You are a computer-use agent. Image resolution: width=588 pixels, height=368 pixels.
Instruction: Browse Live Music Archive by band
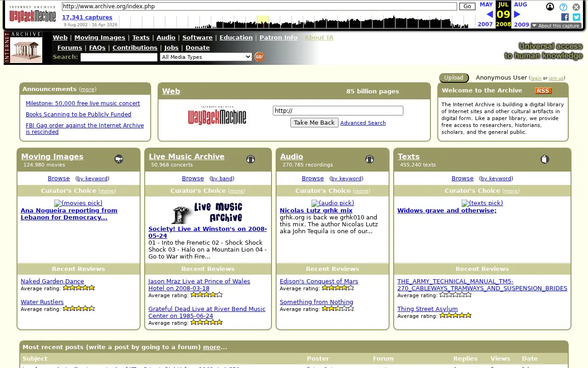[222, 178]
